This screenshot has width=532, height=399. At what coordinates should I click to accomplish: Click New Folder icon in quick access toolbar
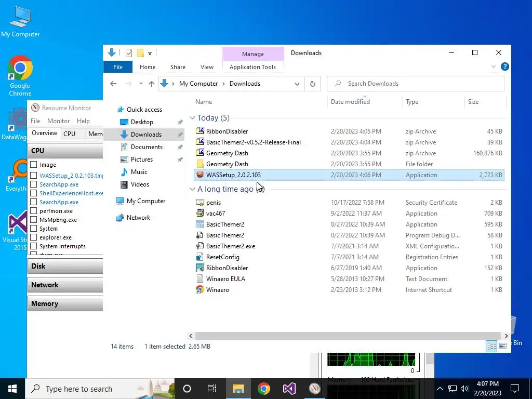click(x=140, y=53)
